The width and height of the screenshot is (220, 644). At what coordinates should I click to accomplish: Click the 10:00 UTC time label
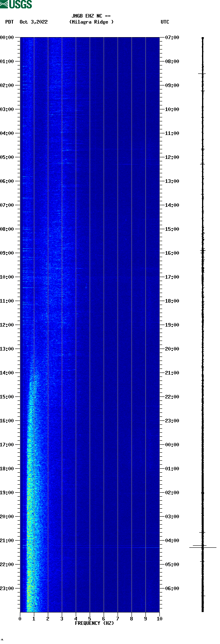172,109
